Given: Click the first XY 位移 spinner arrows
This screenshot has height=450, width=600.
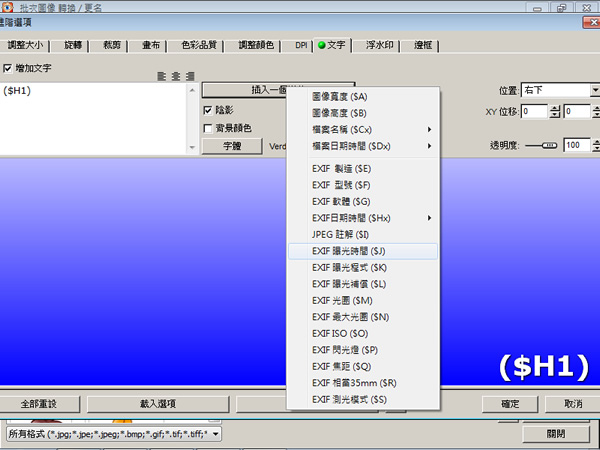Looking at the screenshot, I should (x=555, y=111).
